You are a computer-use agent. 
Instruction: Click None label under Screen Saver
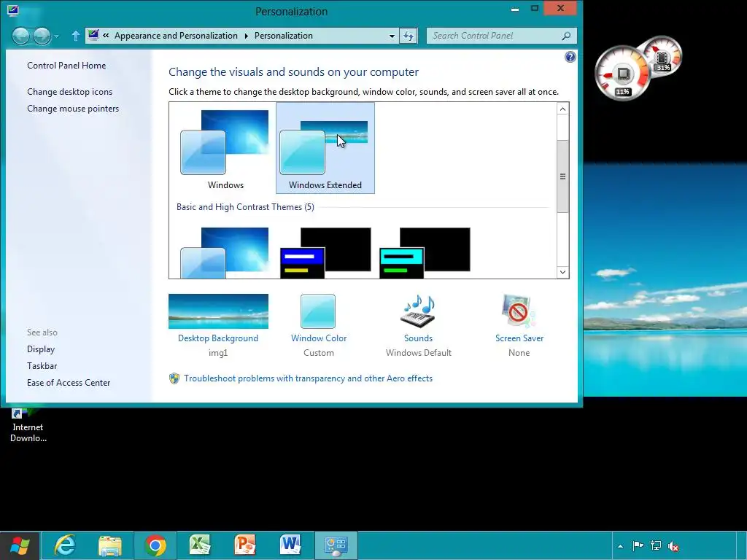point(519,353)
